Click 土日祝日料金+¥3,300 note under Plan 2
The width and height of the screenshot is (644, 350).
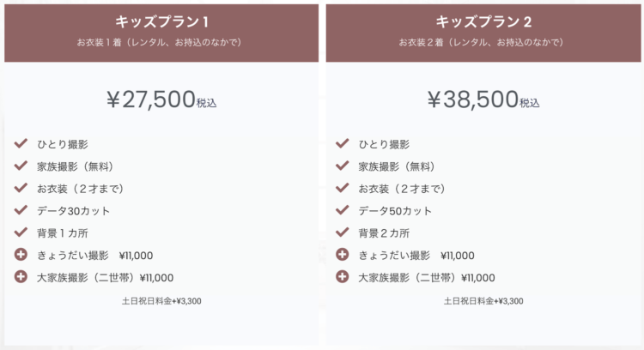click(x=483, y=301)
